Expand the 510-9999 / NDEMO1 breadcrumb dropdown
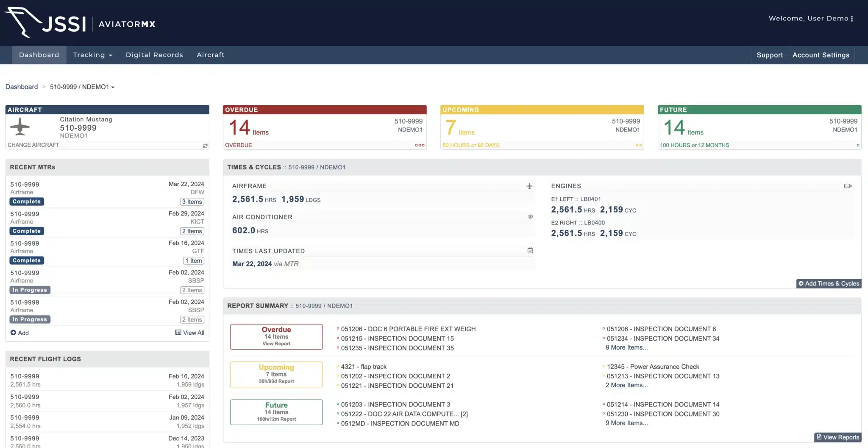 pyautogui.click(x=82, y=87)
